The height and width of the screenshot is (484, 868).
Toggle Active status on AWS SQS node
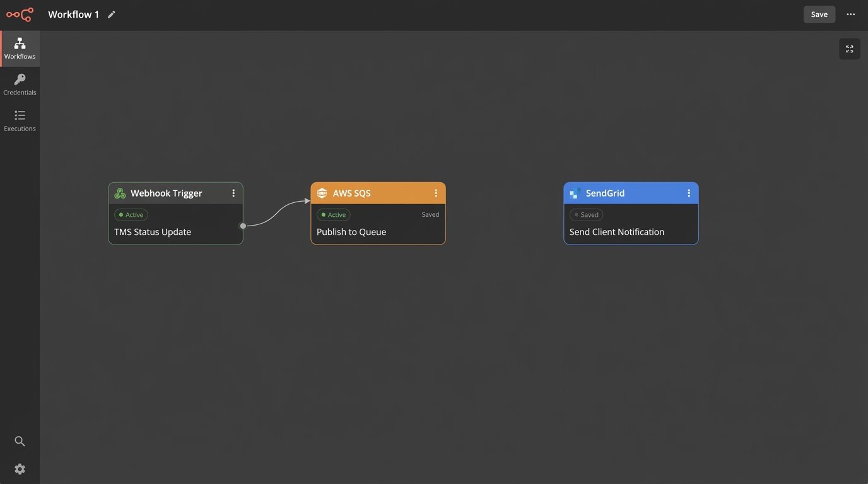[334, 215]
